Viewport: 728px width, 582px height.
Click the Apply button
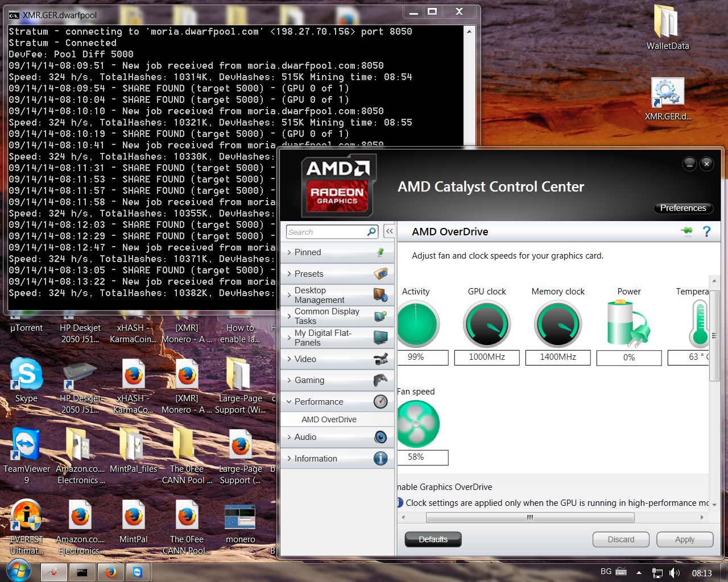pyautogui.click(x=685, y=539)
